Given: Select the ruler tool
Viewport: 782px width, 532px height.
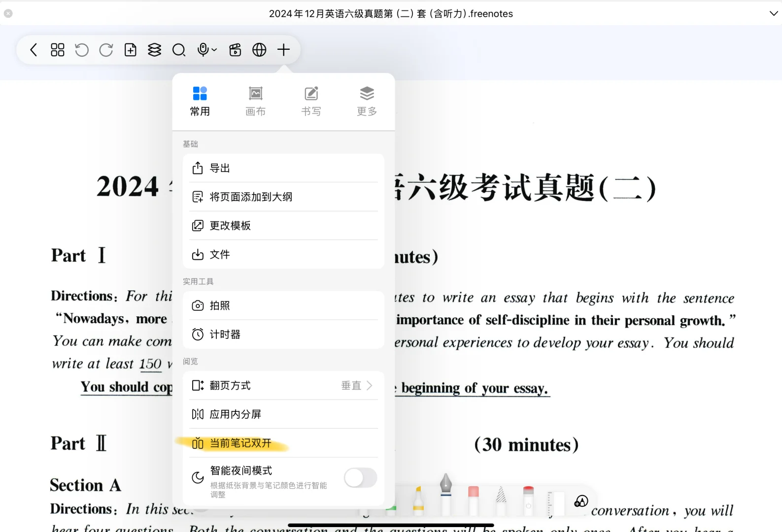Looking at the screenshot, I should 556,503.
